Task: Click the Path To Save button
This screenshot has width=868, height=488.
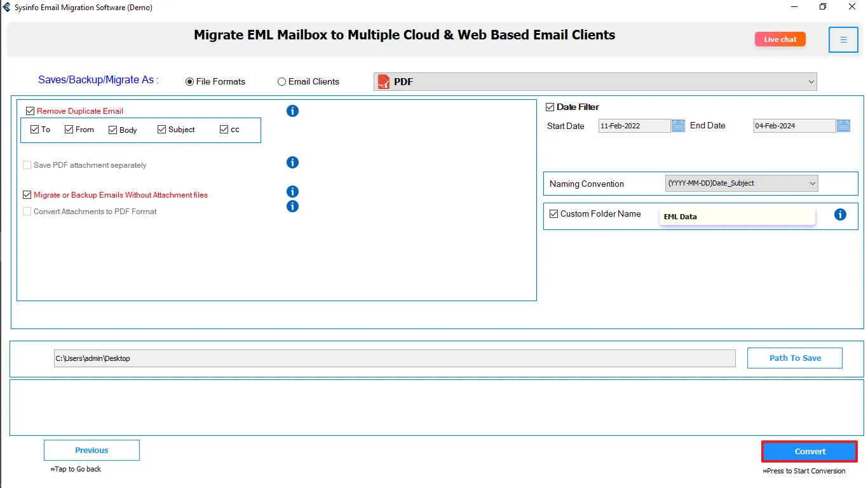Action: 795,358
